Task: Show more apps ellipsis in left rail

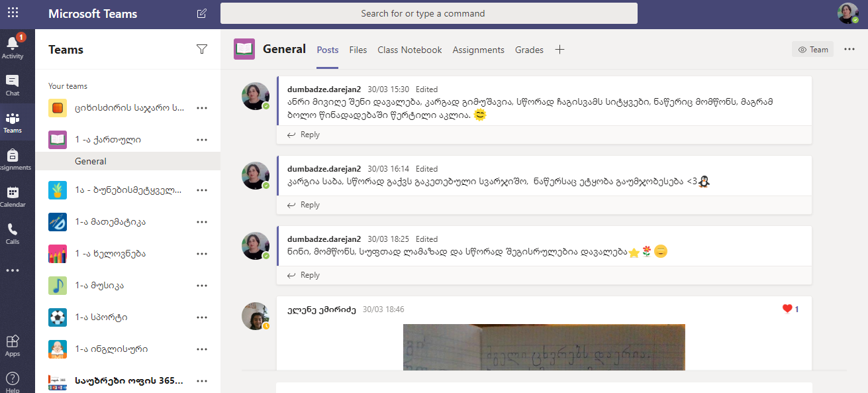Action: pyautogui.click(x=13, y=270)
